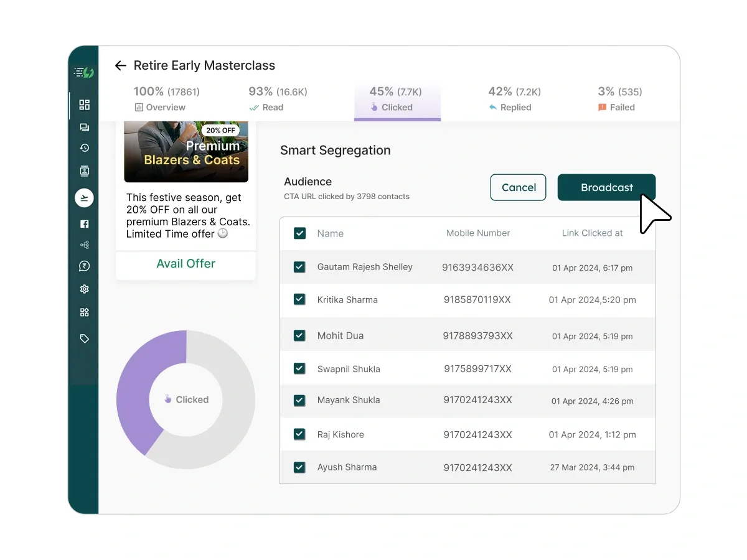Image resolution: width=747 pixels, height=560 pixels.
Task: Open the chat conversations sidebar icon
Action: pos(85,128)
